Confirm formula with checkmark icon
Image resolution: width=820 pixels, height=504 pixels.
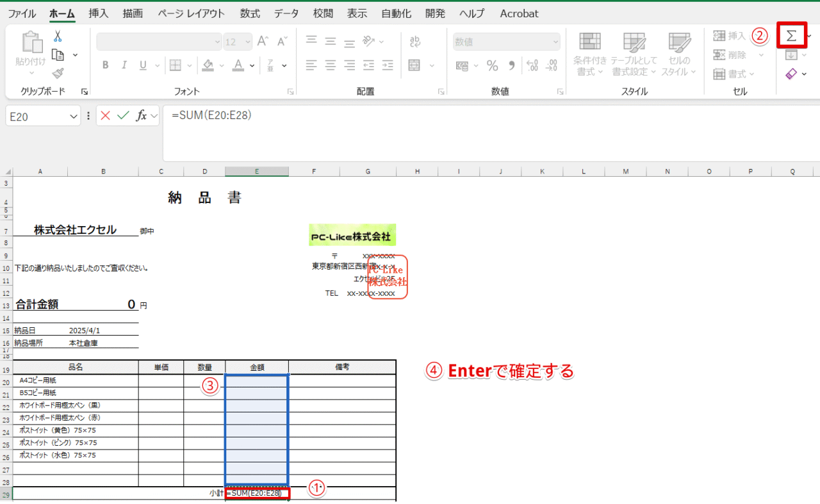pos(123,116)
